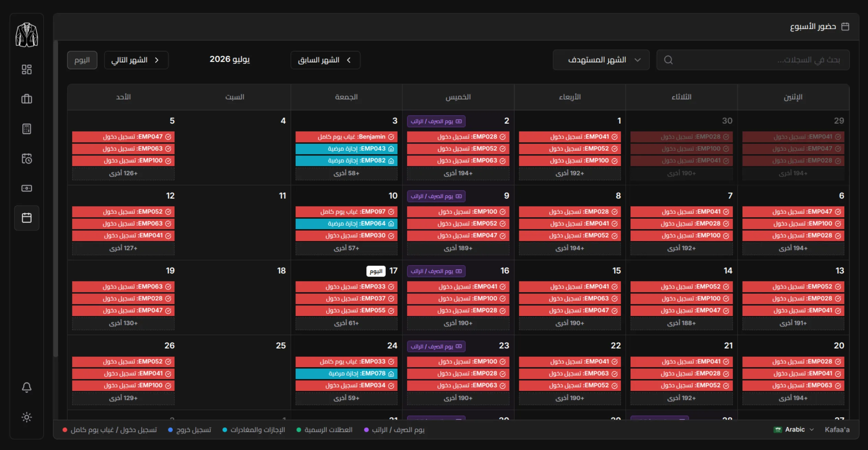Jump to today with اليوم button

pyautogui.click(x=82, y=60)
